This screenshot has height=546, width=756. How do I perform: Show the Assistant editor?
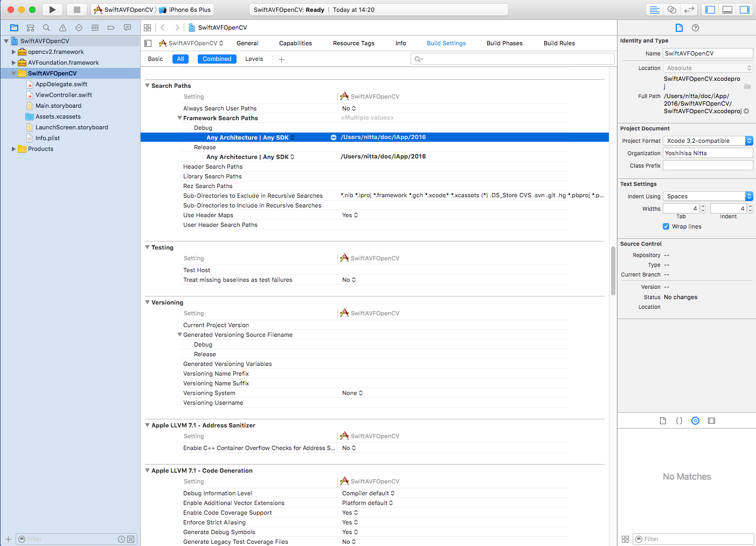coord(671,10)
